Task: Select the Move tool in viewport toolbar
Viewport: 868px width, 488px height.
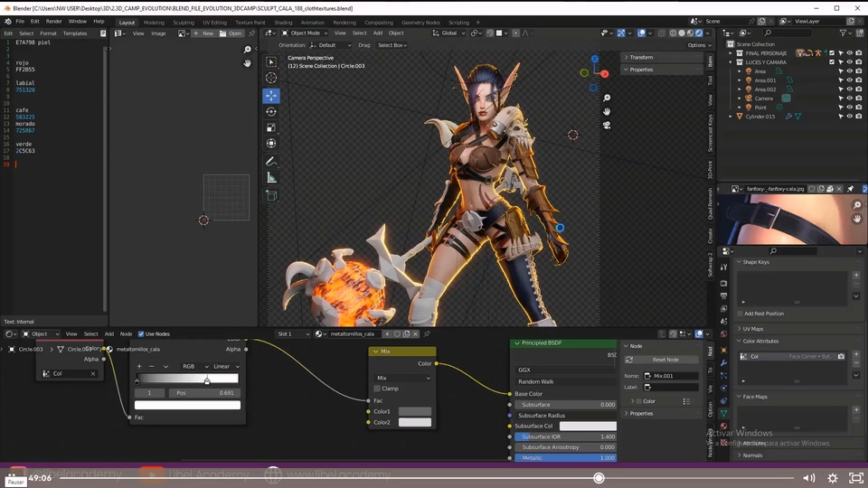Action: (x=271, y=95)
